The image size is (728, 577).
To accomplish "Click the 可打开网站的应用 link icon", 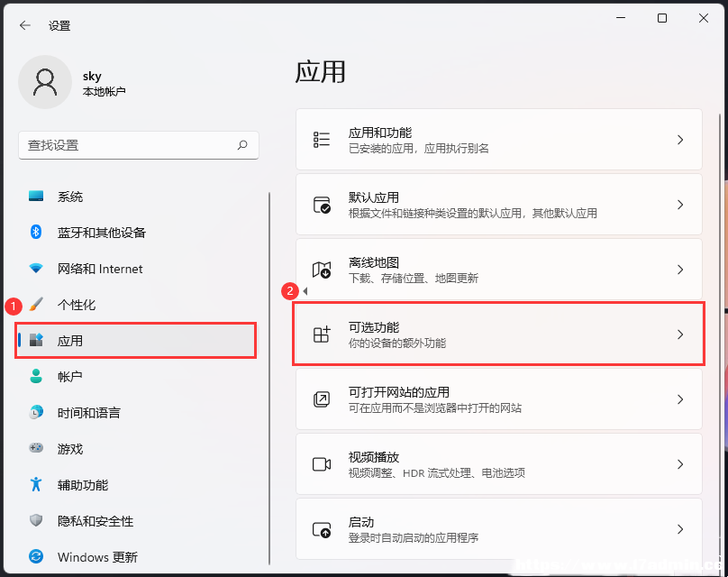I will coord(322,399).
